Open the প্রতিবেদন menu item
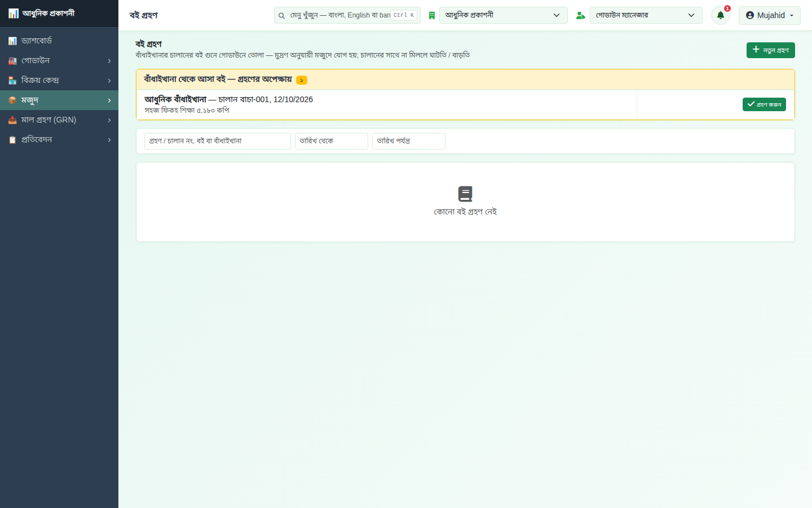Viewport: 812px width, 508px height. pyautogui.click(x=59, y=140)
